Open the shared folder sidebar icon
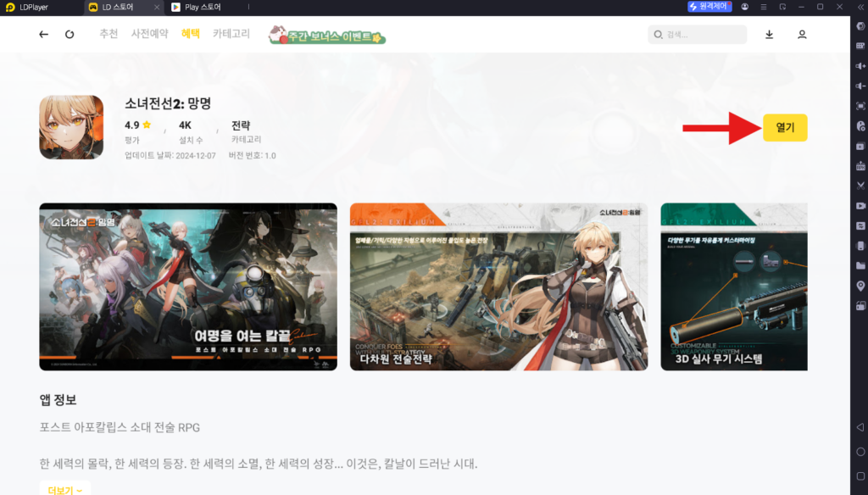868x495 pixels. point(860,265)
